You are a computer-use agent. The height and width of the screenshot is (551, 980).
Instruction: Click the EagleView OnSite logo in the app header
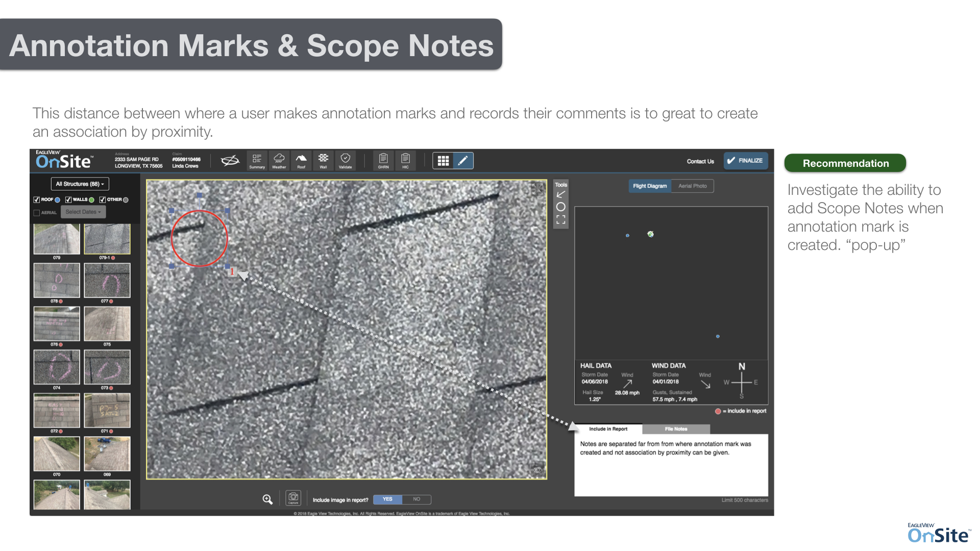[64, 160]
